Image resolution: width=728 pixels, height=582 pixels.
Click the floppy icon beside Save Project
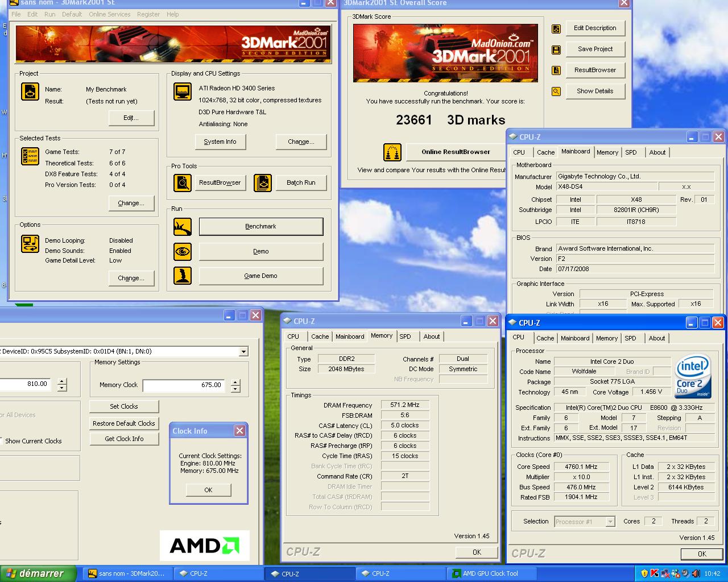556,49
